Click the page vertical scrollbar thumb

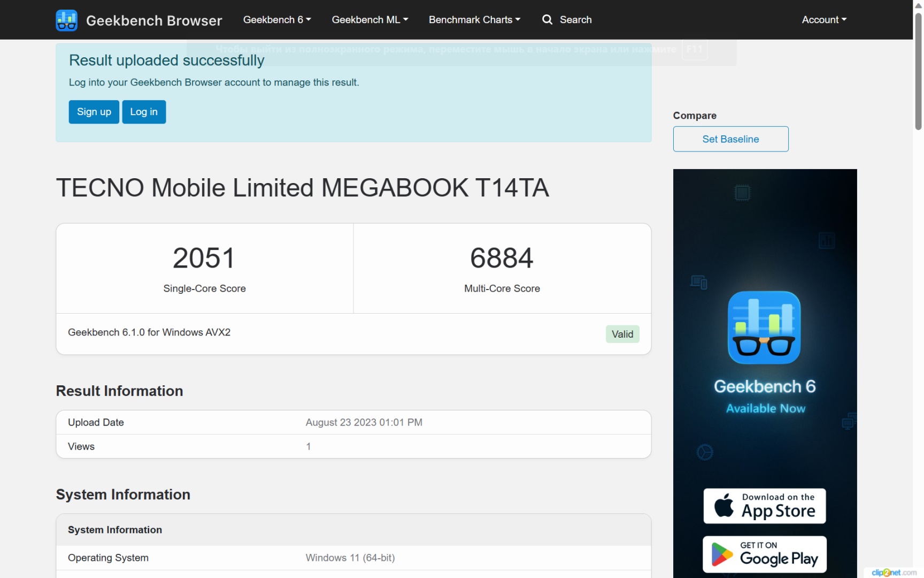918,71
